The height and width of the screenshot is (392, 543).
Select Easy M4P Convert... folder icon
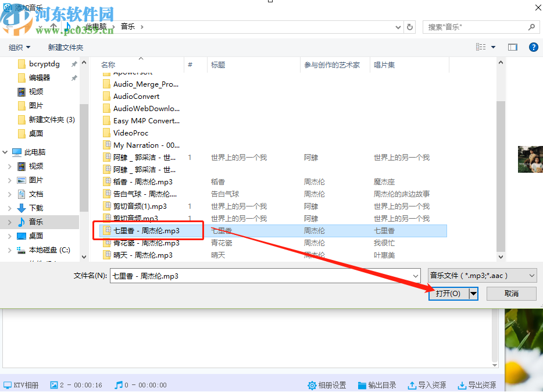pyautogui.click(x=106, y=121)
